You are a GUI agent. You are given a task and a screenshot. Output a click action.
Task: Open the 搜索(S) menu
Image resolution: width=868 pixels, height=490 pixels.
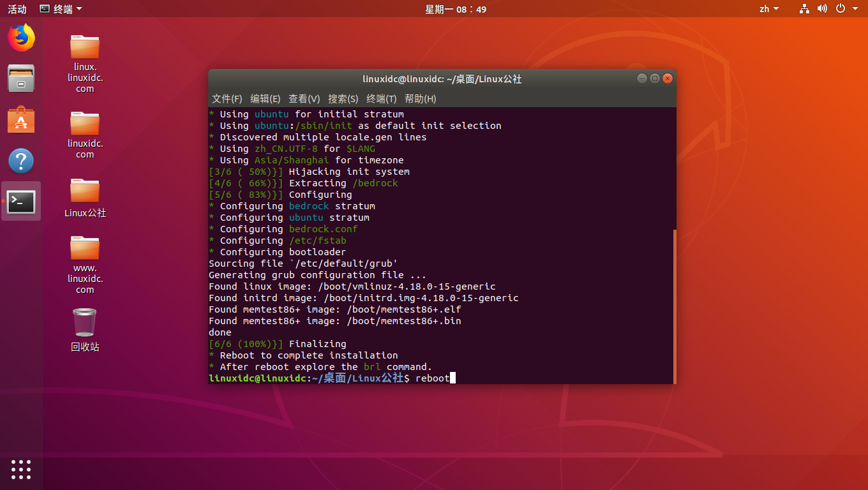343,99
